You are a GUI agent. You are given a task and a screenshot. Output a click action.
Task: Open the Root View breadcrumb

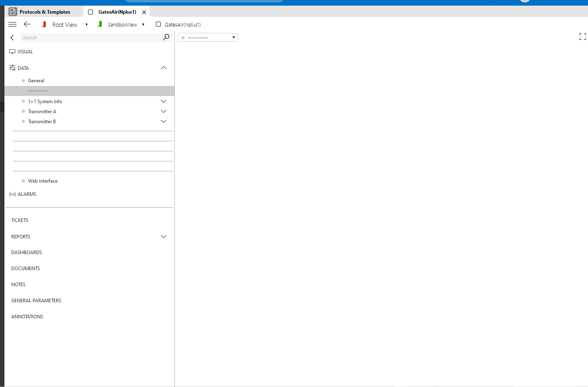point(64,25)
